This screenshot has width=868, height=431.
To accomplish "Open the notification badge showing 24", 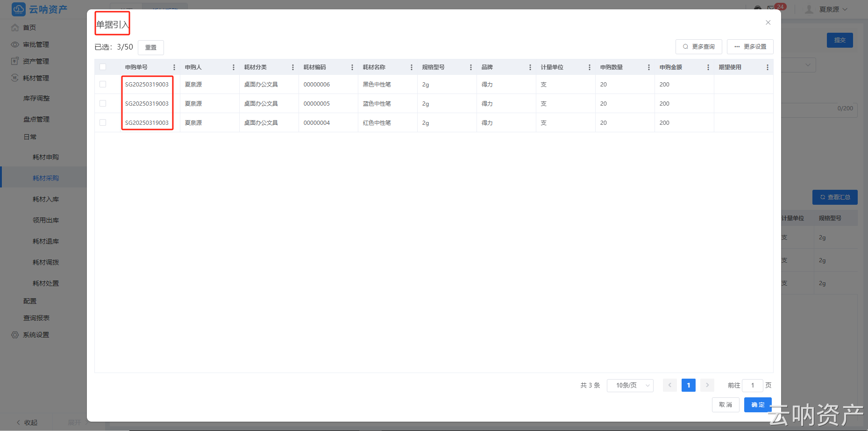I will [x=780, y=7].
